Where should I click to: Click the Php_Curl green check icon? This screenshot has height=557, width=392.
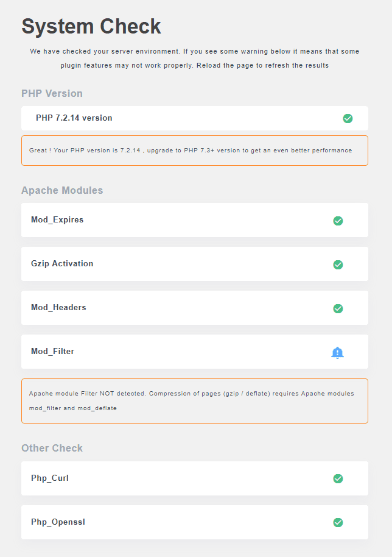pyautogui.click(x=338, y=479)
